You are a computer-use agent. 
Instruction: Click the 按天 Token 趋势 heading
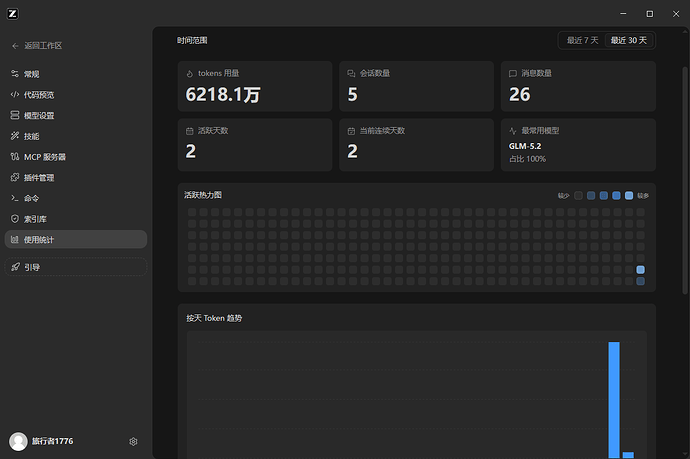click(x=214, y=318)
